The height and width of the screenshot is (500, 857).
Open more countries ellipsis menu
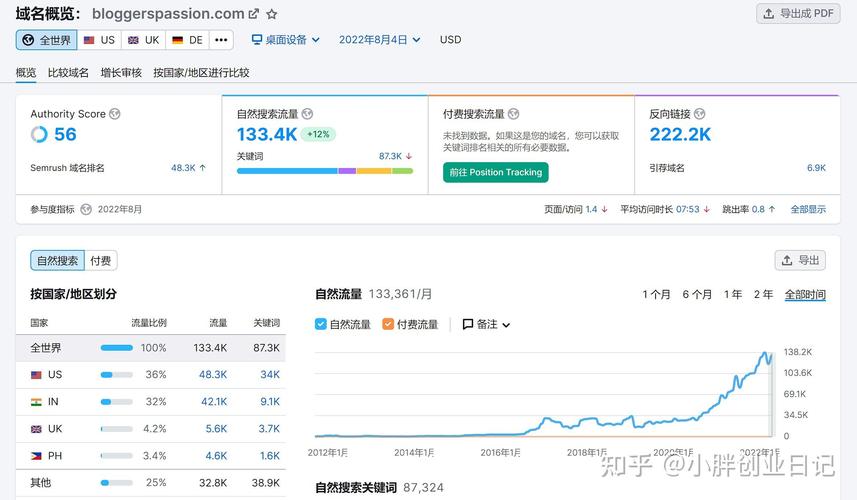click(221, 40)
